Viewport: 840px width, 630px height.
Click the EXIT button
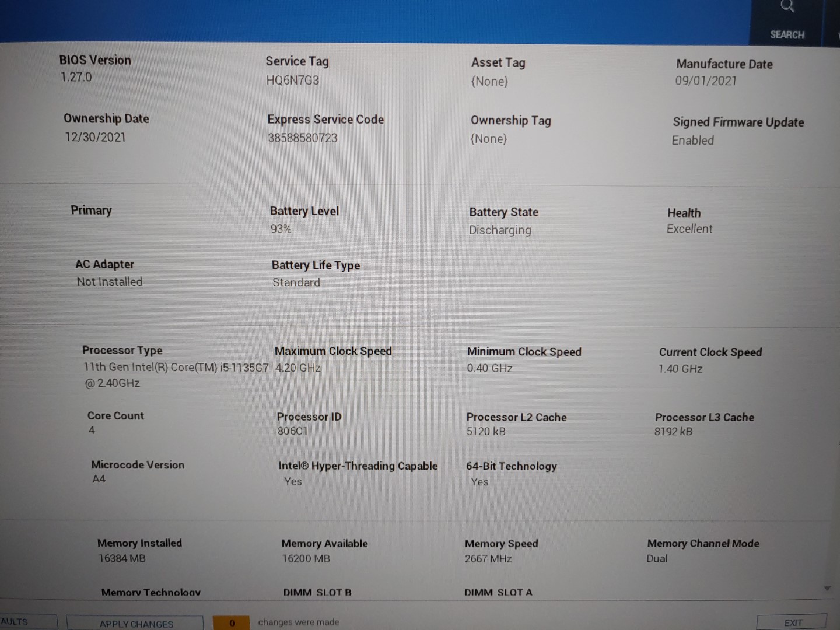792,622
